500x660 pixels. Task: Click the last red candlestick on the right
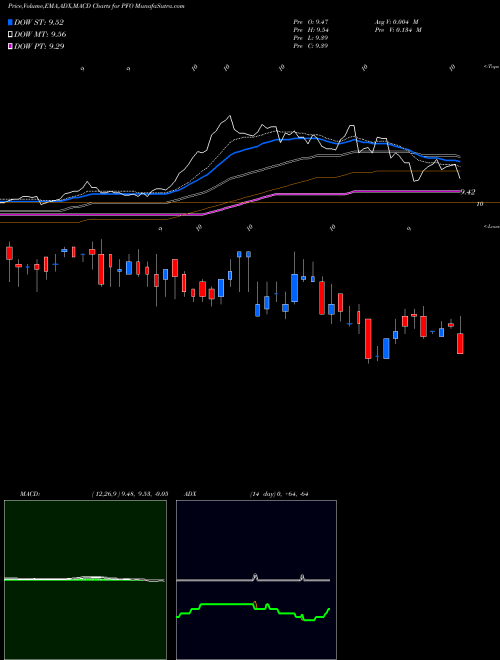tap(460, 343)
